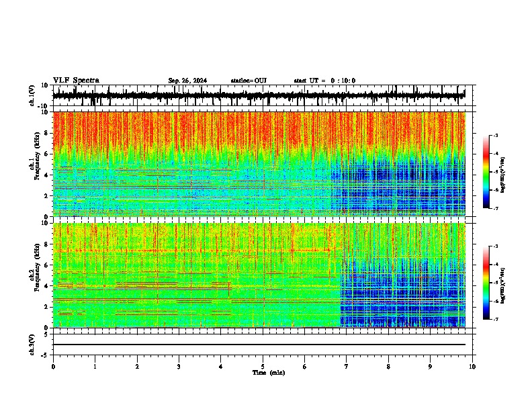Click the 'Time (min)' axis label
Screen dimensions: 532x411
coord(269,373)
